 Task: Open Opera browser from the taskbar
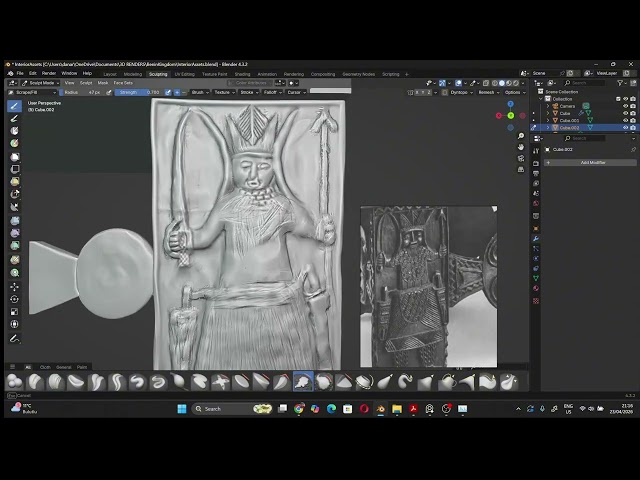(364, 409)
